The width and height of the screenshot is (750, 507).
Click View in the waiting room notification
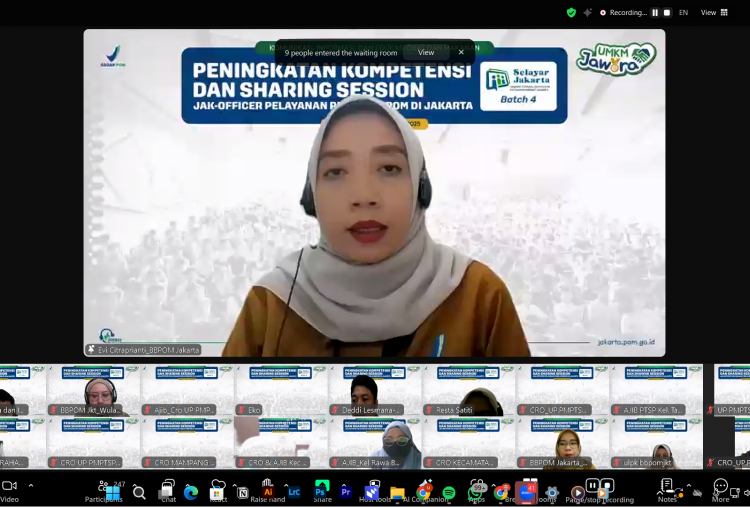click(426, 53)
